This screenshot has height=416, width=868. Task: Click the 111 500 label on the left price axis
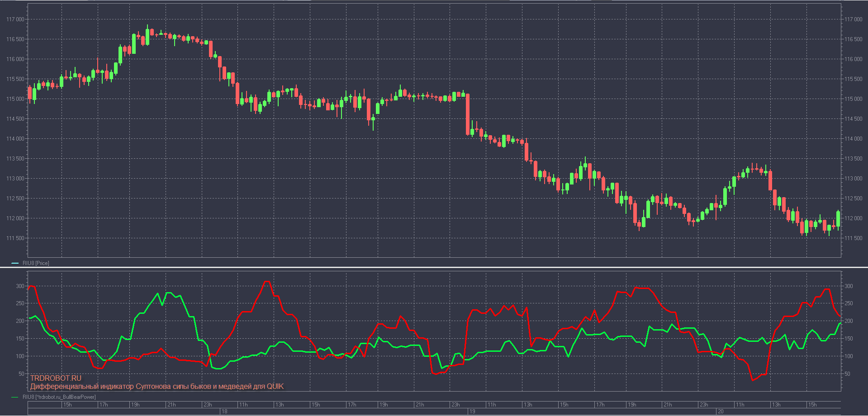pyautogui.click(x=16, y=238)
